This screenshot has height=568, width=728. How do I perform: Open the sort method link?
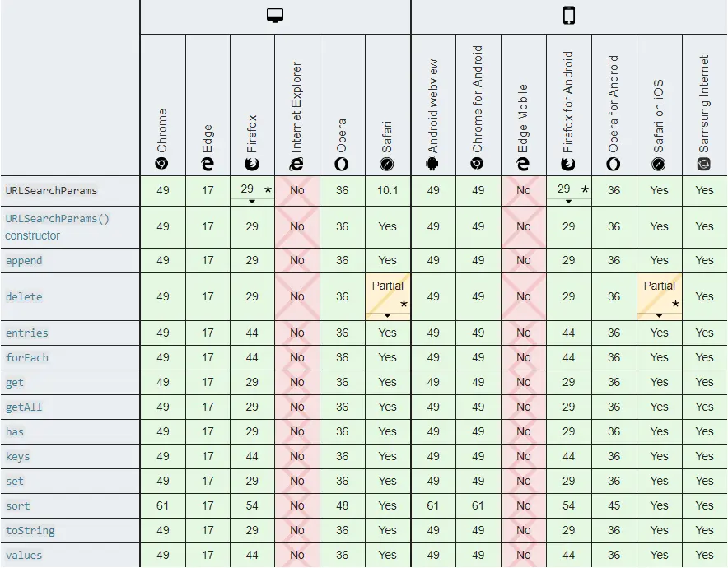click(17, 505)
